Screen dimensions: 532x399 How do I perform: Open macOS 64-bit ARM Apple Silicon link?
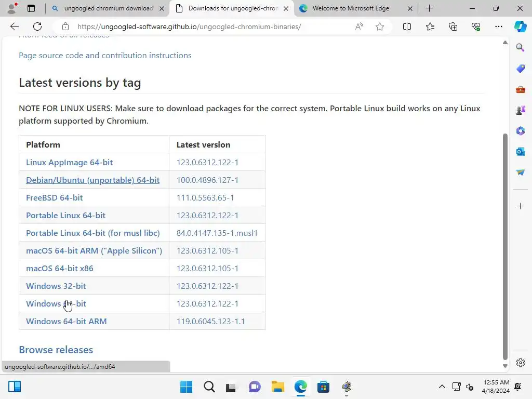tap(94, 250)
